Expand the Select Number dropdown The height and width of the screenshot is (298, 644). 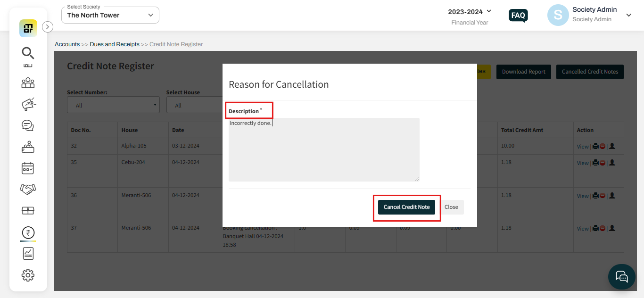tap(113, 104)
